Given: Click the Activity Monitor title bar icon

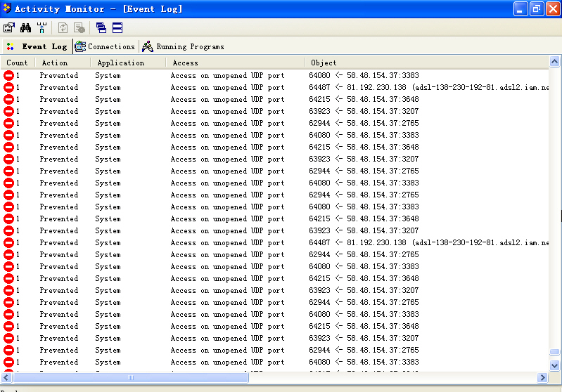Looking at the screenshot, I should 7,8.
